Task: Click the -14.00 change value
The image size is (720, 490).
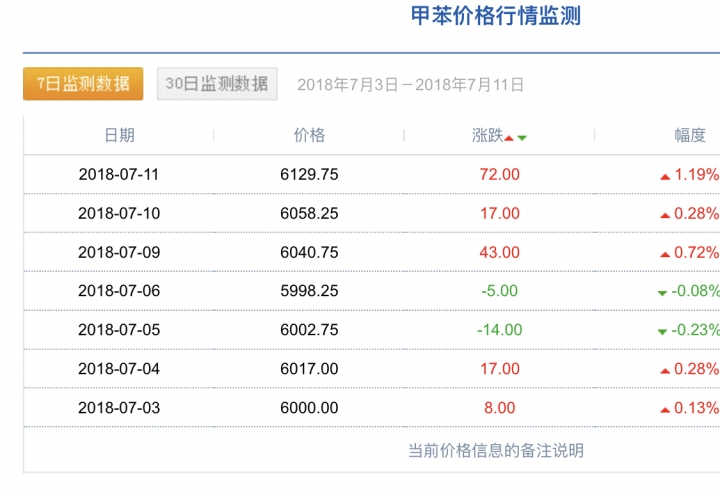Action: [500, 330]
